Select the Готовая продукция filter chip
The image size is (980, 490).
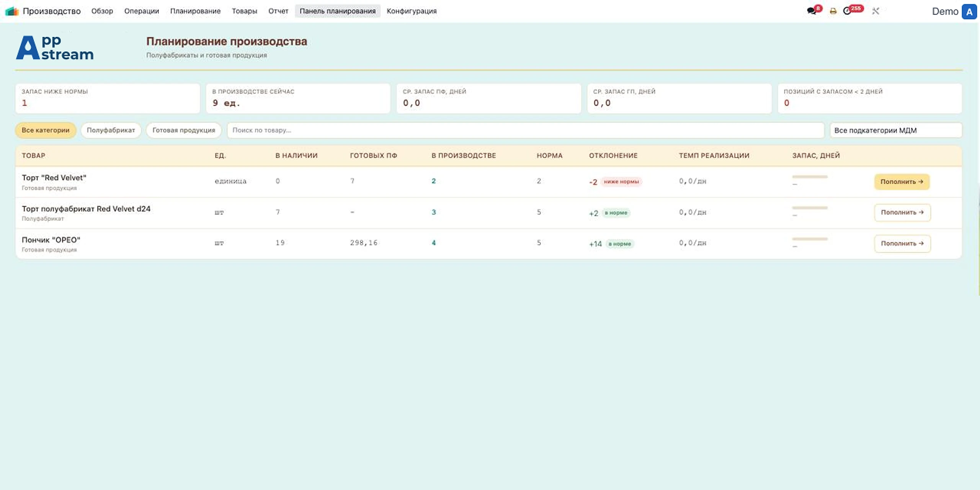coord(184,130)
